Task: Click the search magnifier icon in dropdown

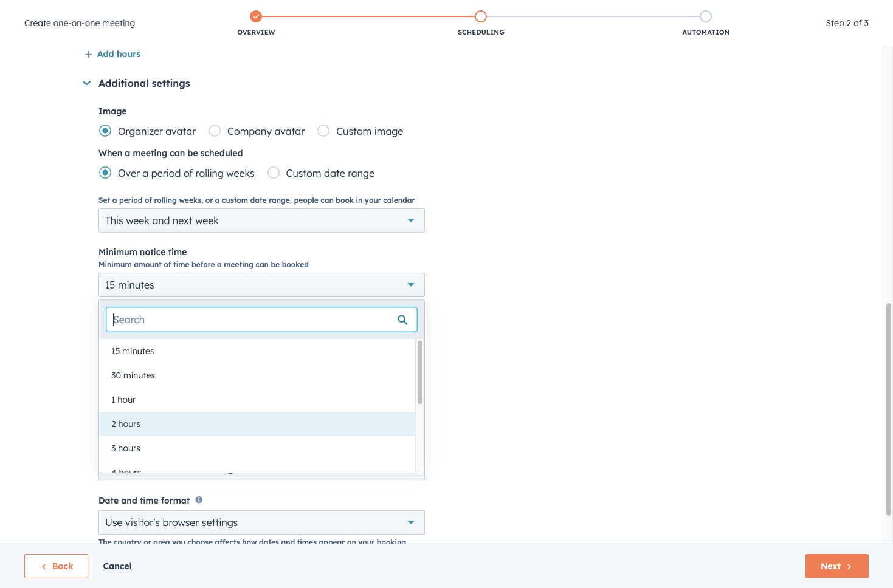Action: (x=402, y=320)
